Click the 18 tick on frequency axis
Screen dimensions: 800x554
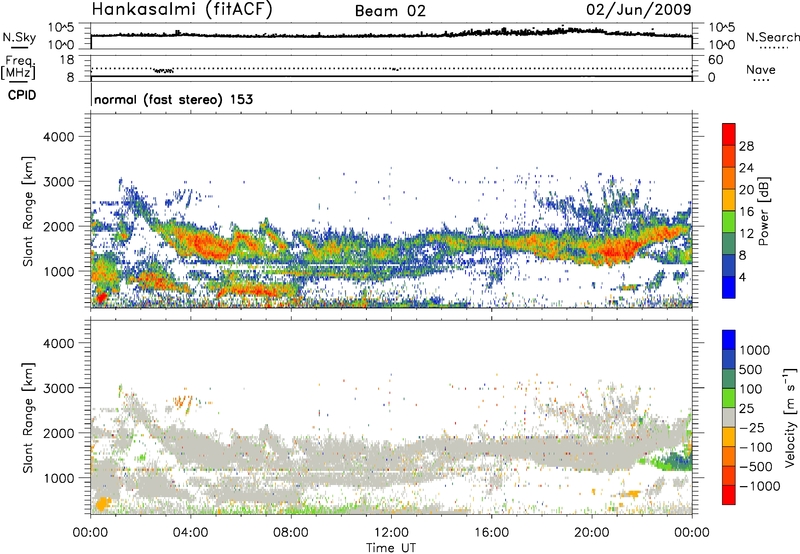click(67, 59)
